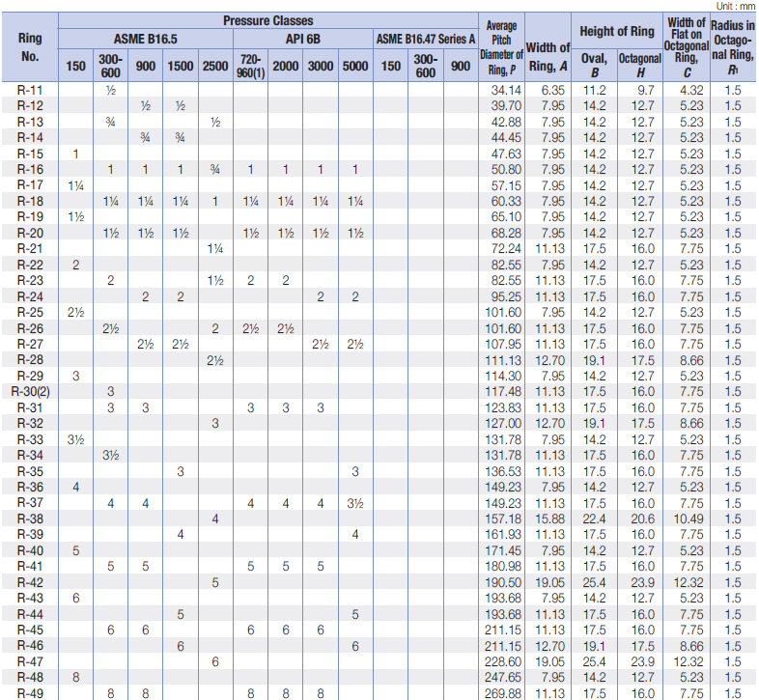Click the Ring No. column header
The height and width of the screenshot is (700, 759).
[30, 47]
